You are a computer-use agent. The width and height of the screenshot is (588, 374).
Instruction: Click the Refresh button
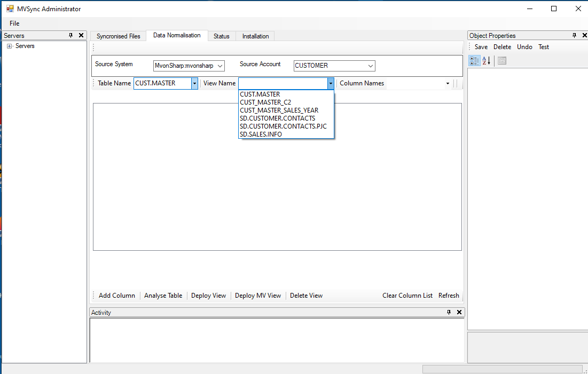[449, 295]
